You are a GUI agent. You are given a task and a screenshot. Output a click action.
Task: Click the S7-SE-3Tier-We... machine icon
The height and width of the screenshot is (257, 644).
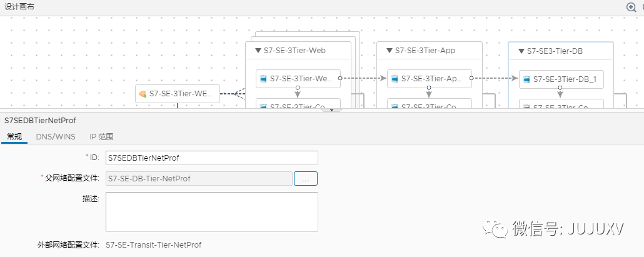pos(264,79)
